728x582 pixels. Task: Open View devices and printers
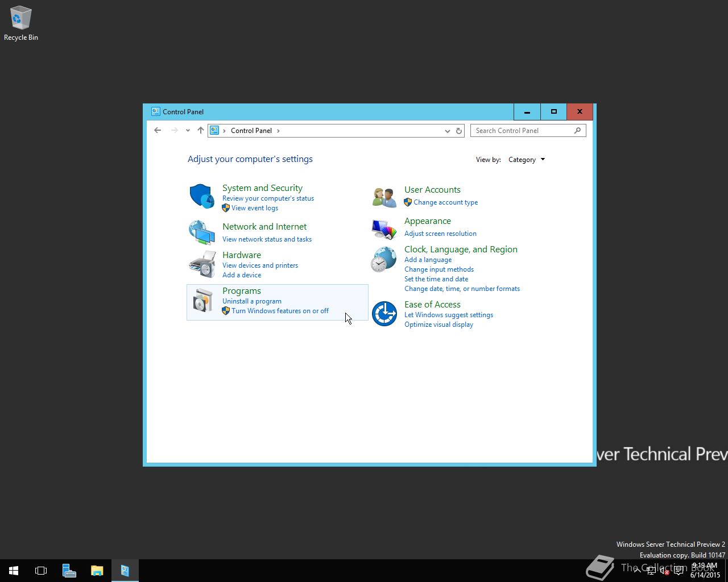point(260,265)
